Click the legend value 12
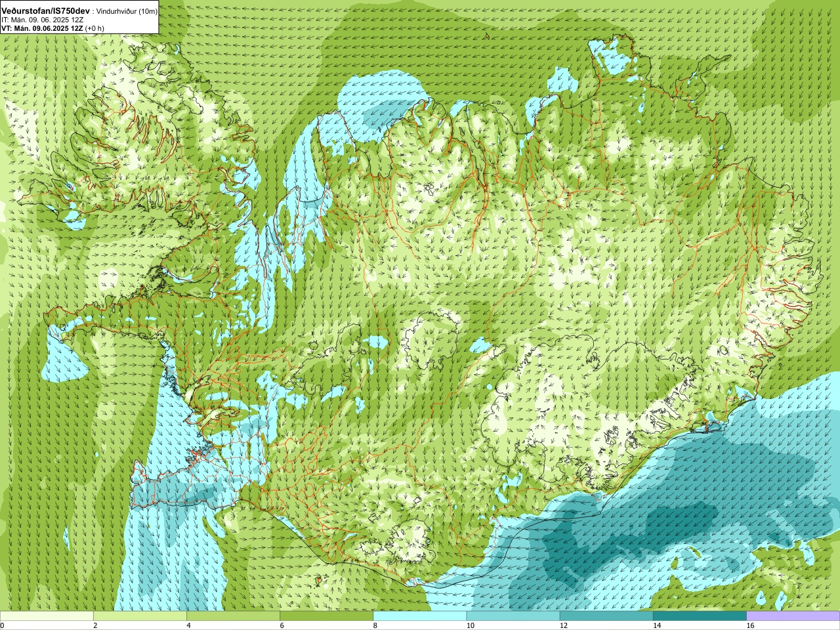 (563, 625)
